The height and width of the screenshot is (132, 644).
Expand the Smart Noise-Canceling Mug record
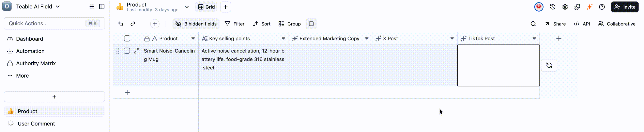point(136,51)
